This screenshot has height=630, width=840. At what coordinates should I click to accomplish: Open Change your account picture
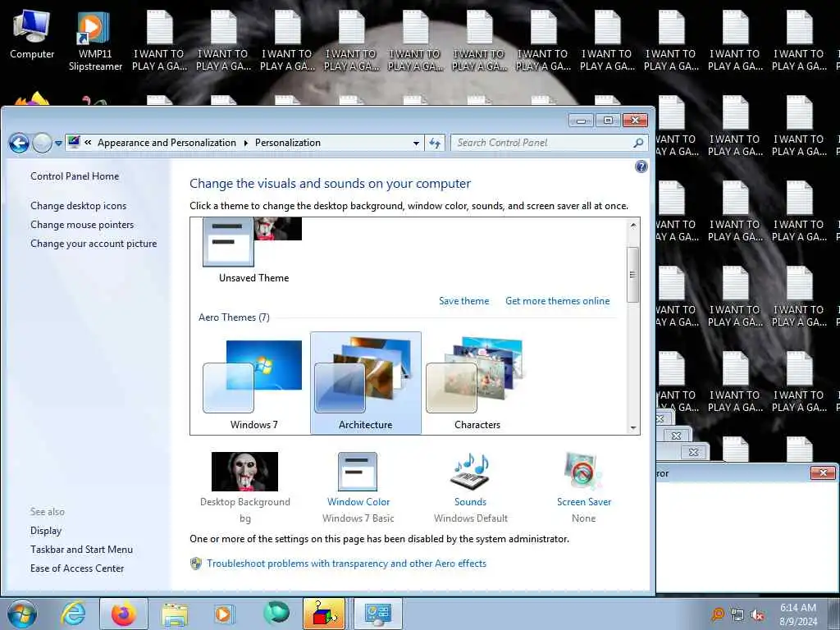coord(94,243)
